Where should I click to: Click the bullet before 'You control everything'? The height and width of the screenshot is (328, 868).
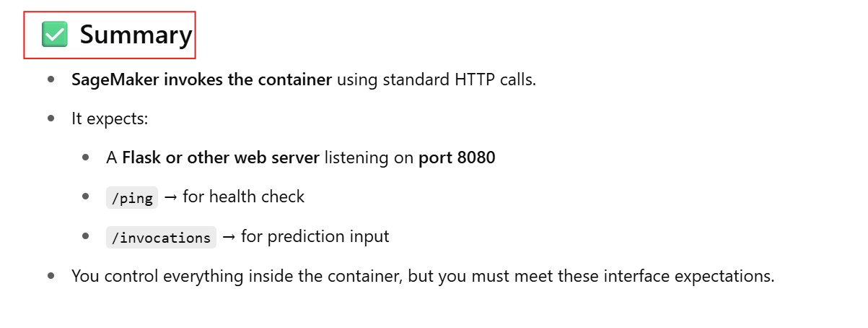click(51, 276)
